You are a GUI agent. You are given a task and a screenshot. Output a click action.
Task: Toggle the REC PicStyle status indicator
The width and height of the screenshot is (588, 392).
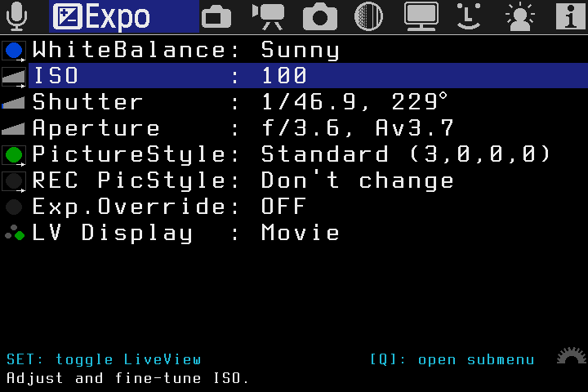coord(14,181)
